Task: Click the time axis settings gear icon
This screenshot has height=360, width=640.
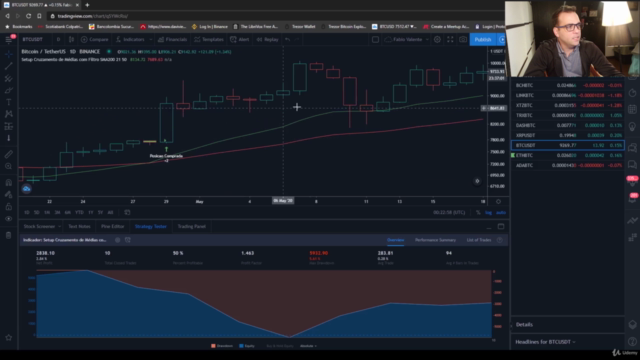Action: (498, 202)
